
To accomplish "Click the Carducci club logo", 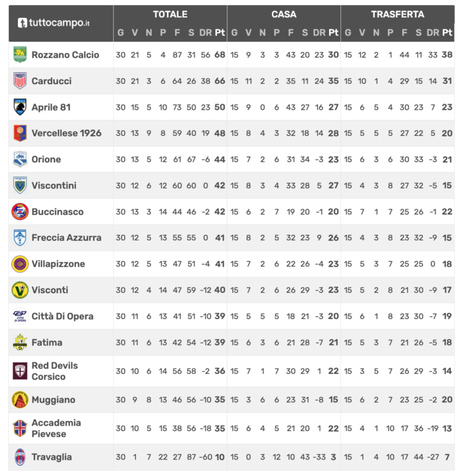I will pos(20,81).
